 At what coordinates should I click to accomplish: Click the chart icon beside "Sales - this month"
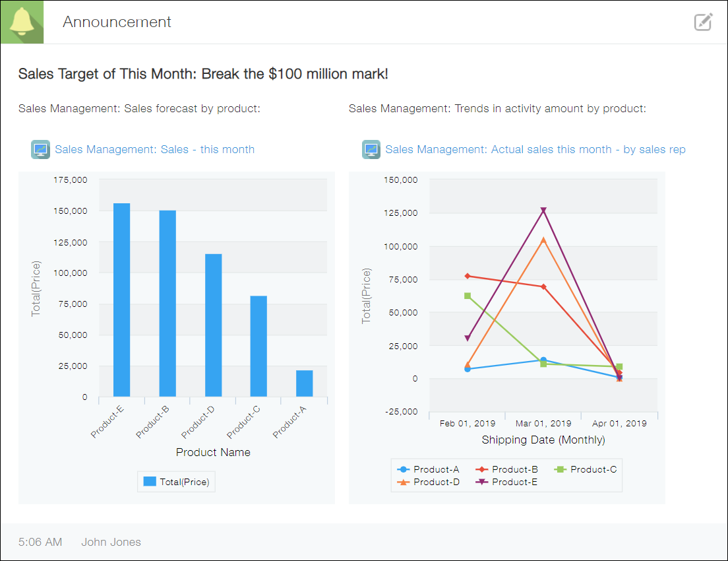(x=40, y=150)
